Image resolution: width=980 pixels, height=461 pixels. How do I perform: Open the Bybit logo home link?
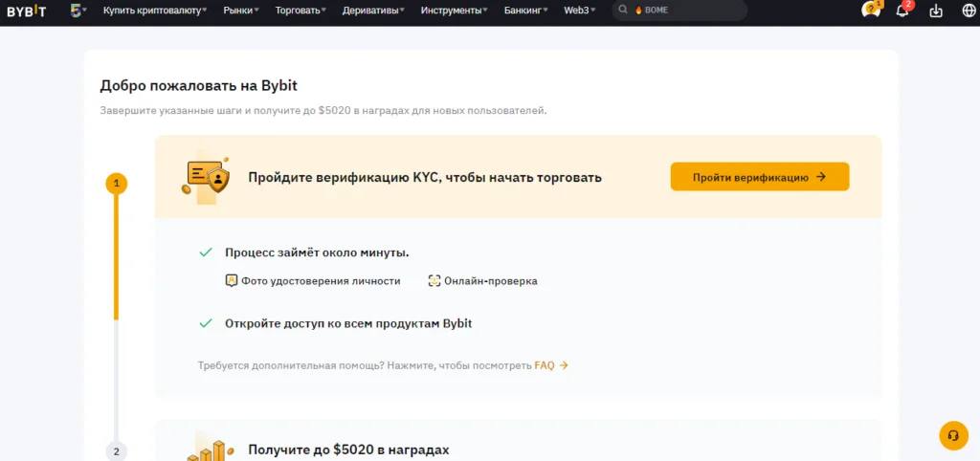(26, 11)
